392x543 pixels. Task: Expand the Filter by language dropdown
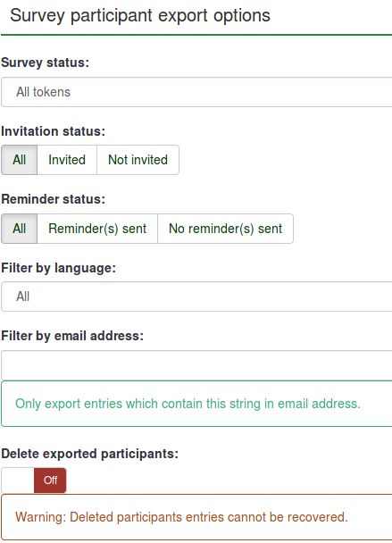196,297
